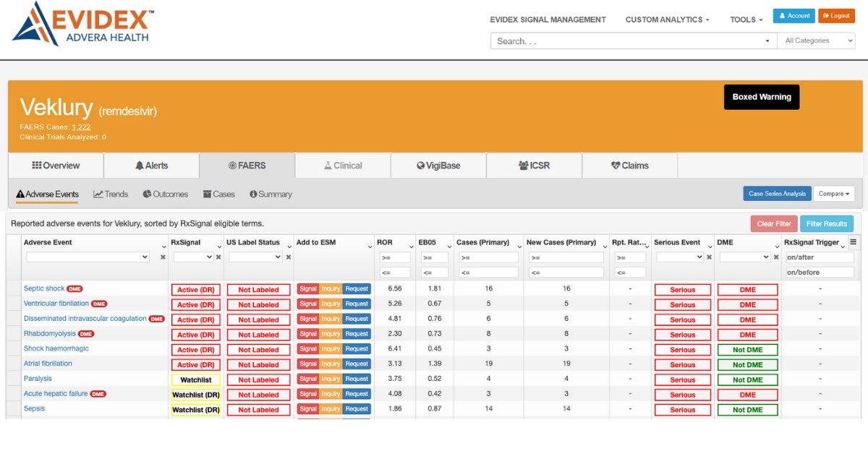Open the Paralysis link
The height and width of the screenshot is (454, 868).
click(x=38, y=379)
